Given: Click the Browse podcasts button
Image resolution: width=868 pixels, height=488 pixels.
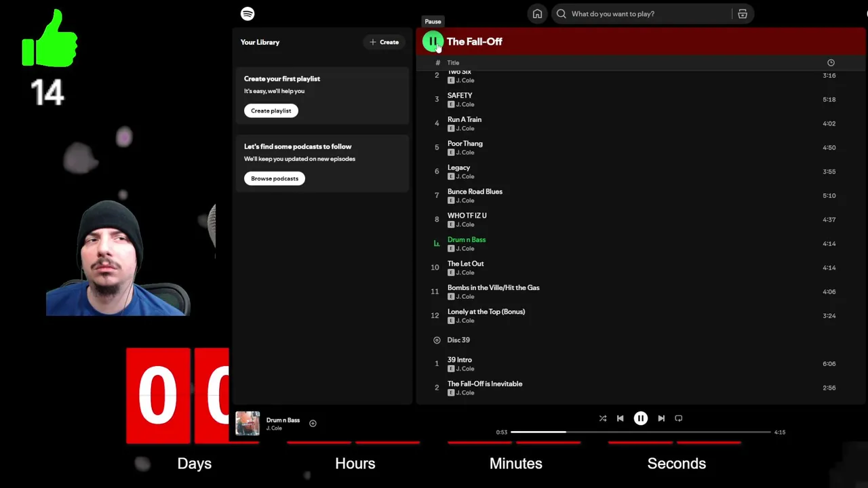Looking at the screenshot, I should point(275,178).
